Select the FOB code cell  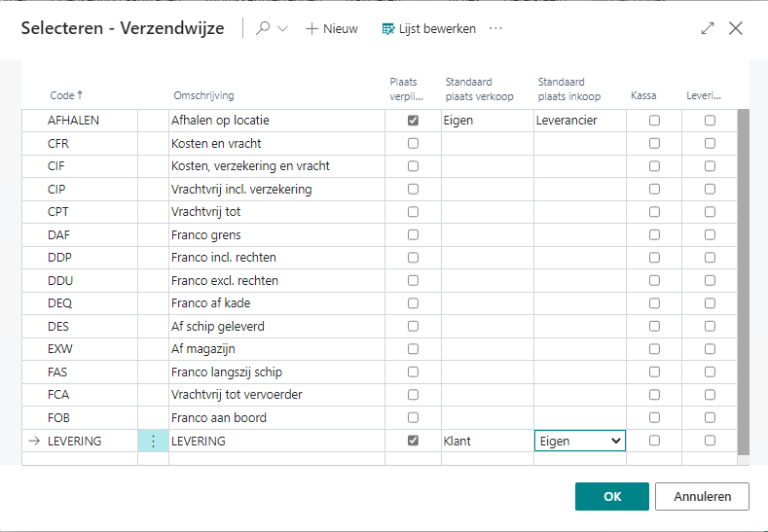(61, 418)
